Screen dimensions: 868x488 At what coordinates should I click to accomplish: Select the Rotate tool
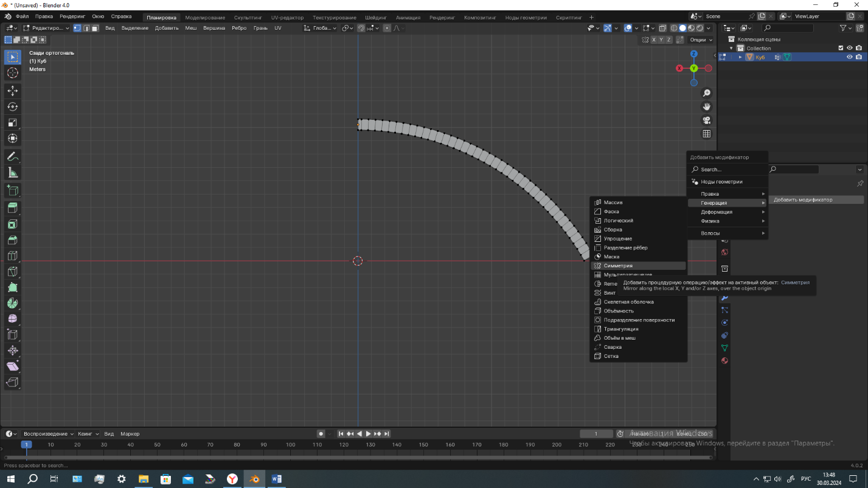[12, 106]
